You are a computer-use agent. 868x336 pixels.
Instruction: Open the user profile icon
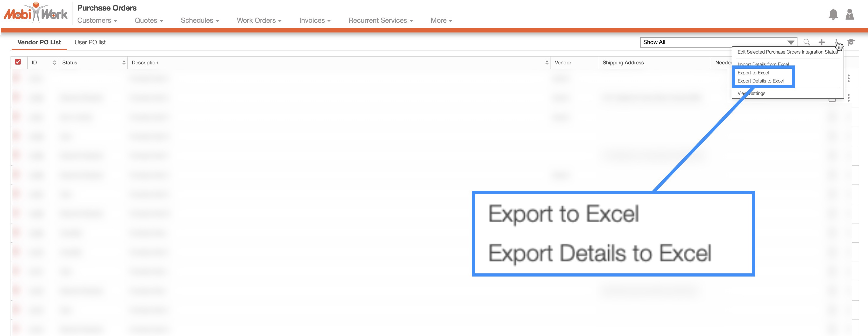coord(849,15)
